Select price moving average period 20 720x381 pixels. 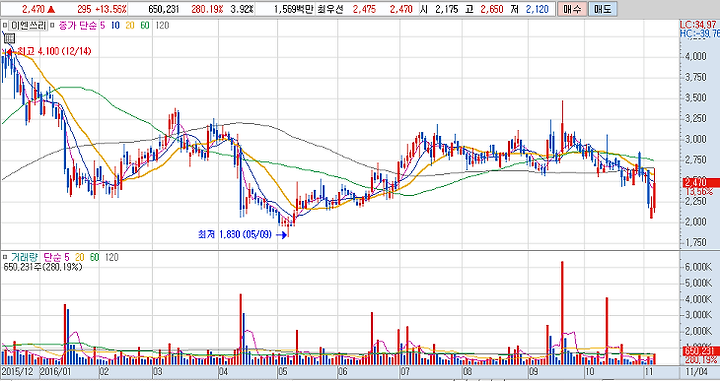[129, 26]
